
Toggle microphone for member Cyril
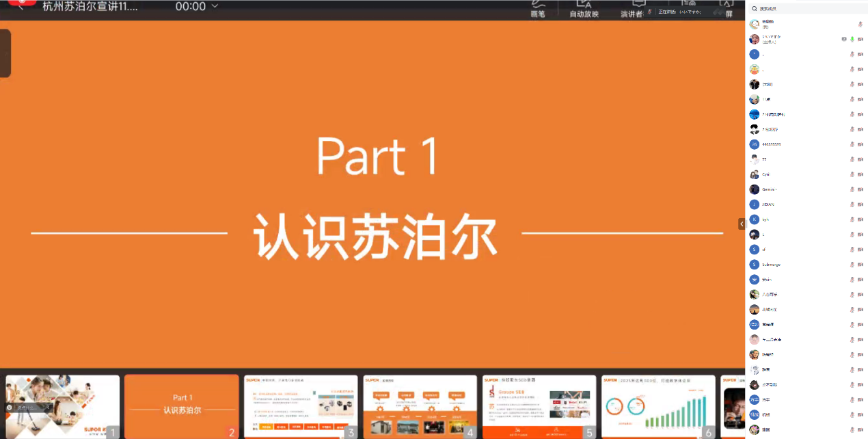(x=852, y=174)
